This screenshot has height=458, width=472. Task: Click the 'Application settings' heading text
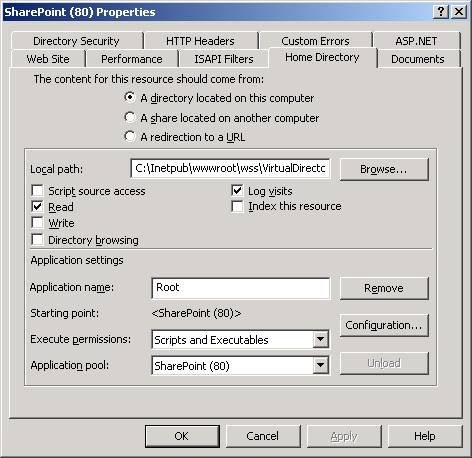click(x=77, y=260)
